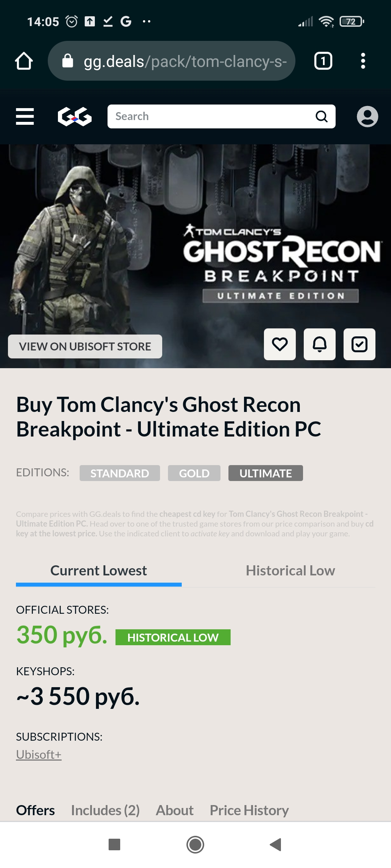Open Chrome three-dot overflow menu

(363, 61)
